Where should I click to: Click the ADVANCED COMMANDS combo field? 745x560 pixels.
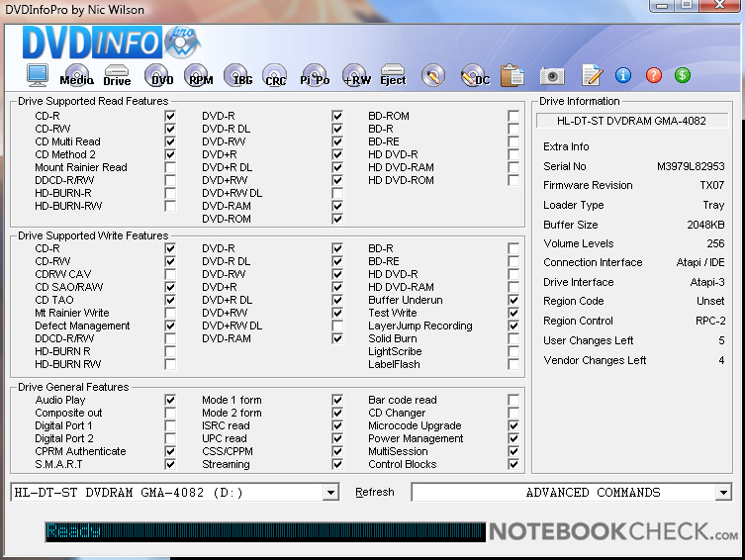572,492
